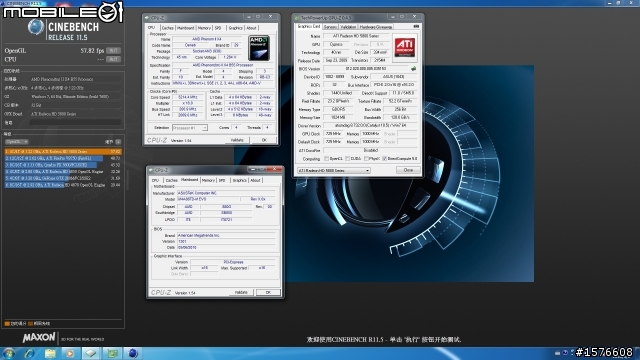Switch lower CPU-Z window to Memory tab

pos(208,180)
